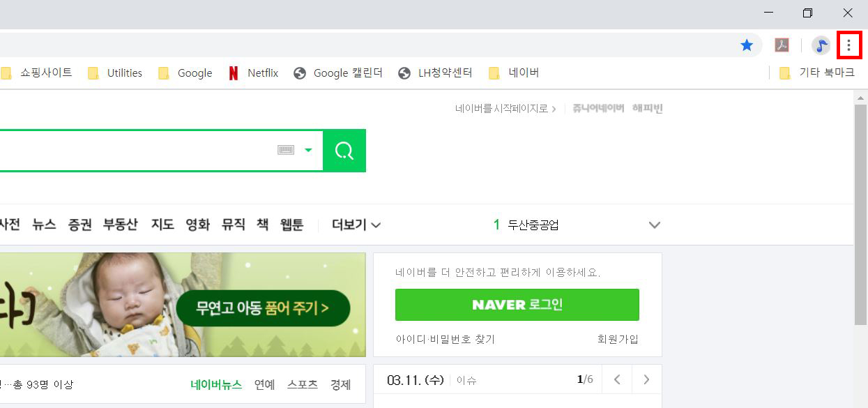Expand the 더보기 menu

(356, 225)
